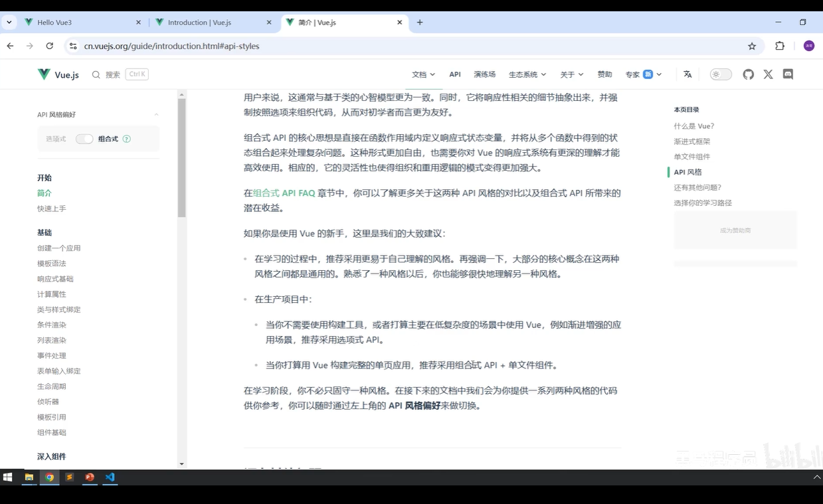Click the browser back arrow
Viewport: 823px width, 504px height.
tap(10, 46)
